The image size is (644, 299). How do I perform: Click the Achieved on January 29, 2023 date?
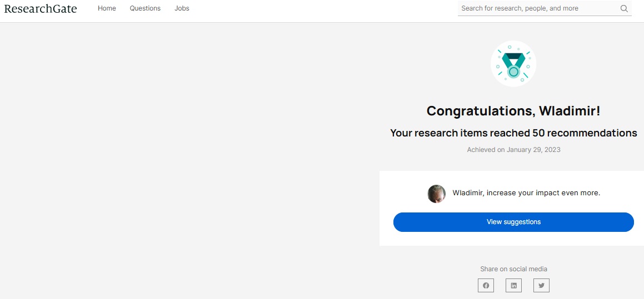coord(513,150)
